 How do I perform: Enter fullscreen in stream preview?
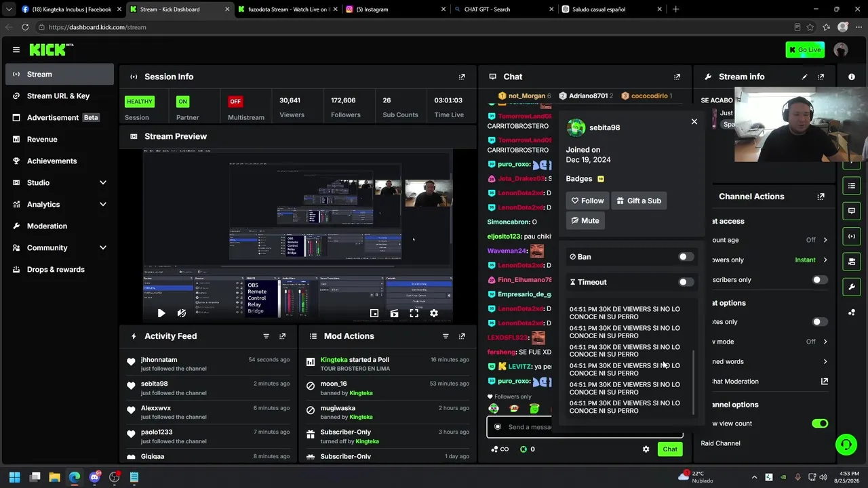pyautogui.click(x=414, y=313)
